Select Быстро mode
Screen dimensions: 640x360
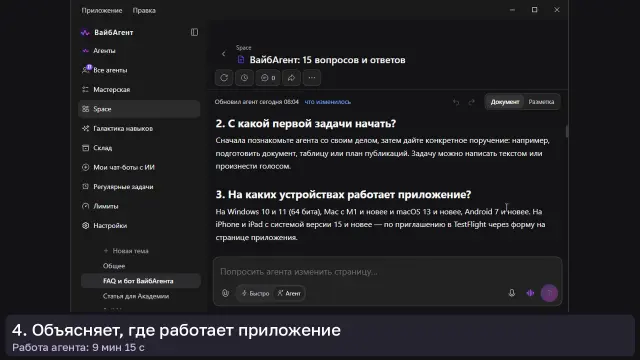tap(256, 293)
